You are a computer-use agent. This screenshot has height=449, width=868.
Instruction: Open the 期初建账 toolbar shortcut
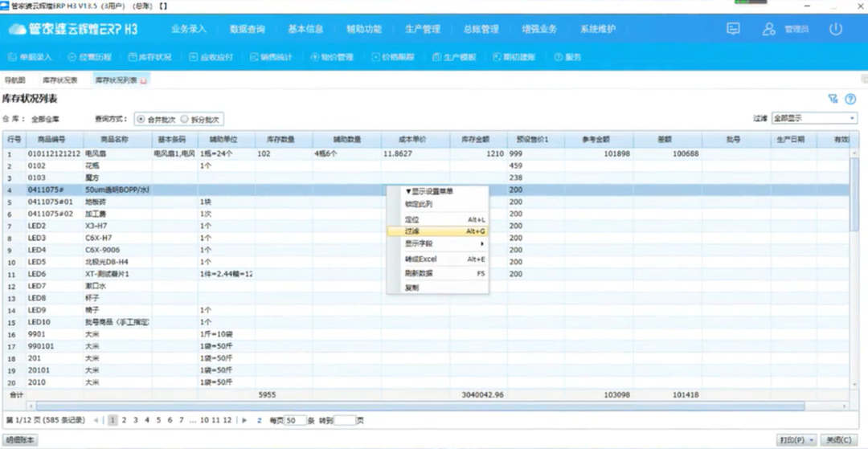[514, 57]
